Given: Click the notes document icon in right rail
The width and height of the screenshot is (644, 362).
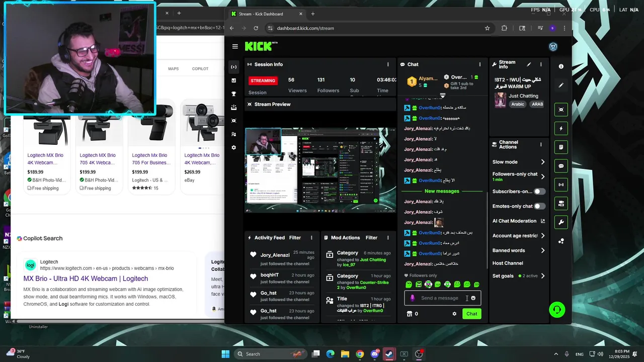Looking at the screenshot, I should 561,147.
